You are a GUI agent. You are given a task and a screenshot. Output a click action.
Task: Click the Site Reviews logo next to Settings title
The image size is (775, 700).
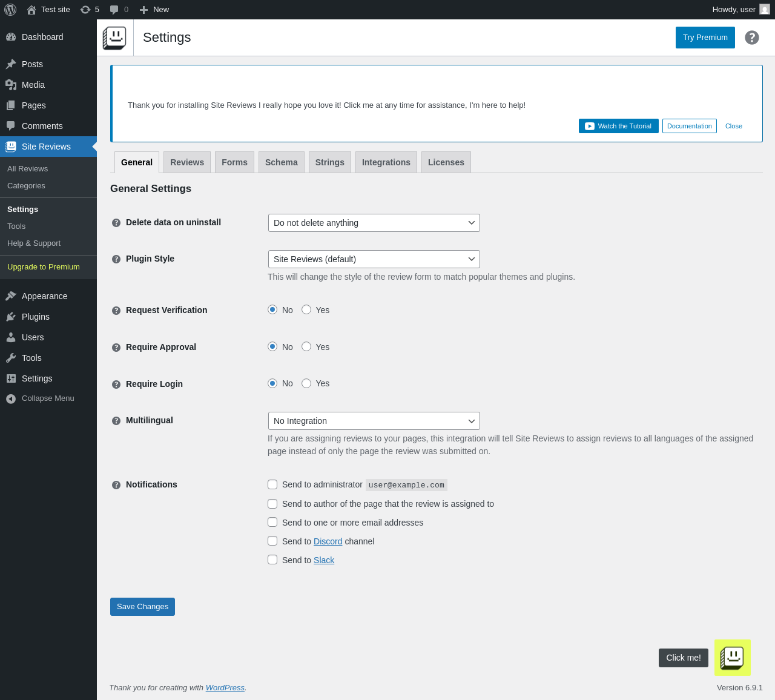[x=114, y=38]
